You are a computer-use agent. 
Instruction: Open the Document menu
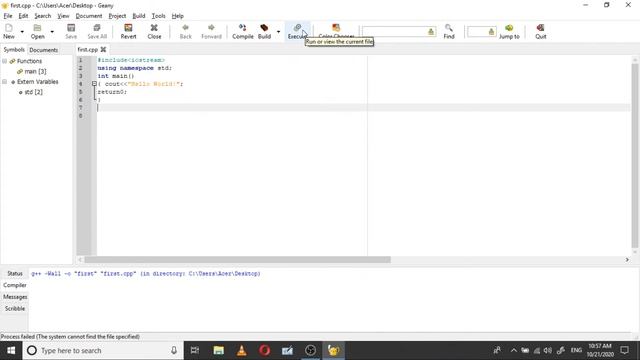(x=89, y=16)
